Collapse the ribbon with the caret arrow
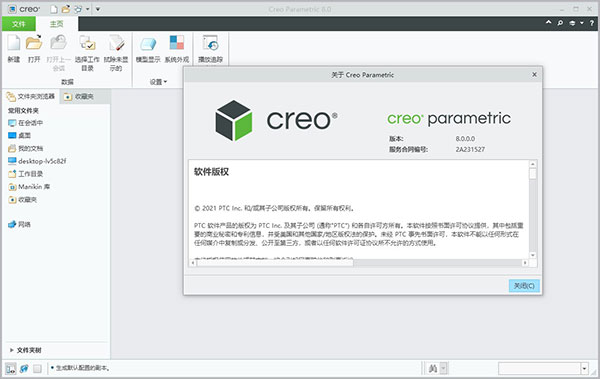Image resolution: width=600 pixels, height=379 pixels. pos(548,23)
